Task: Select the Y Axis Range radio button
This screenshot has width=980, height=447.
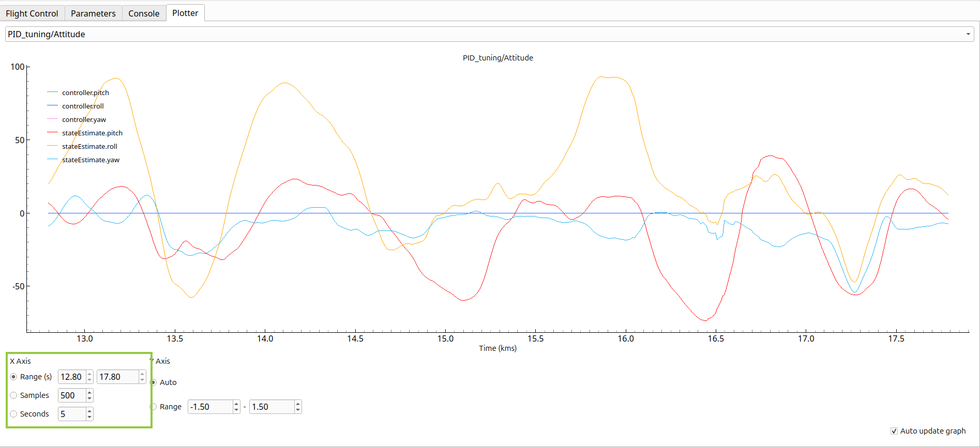Action: (x=154, y=407)
